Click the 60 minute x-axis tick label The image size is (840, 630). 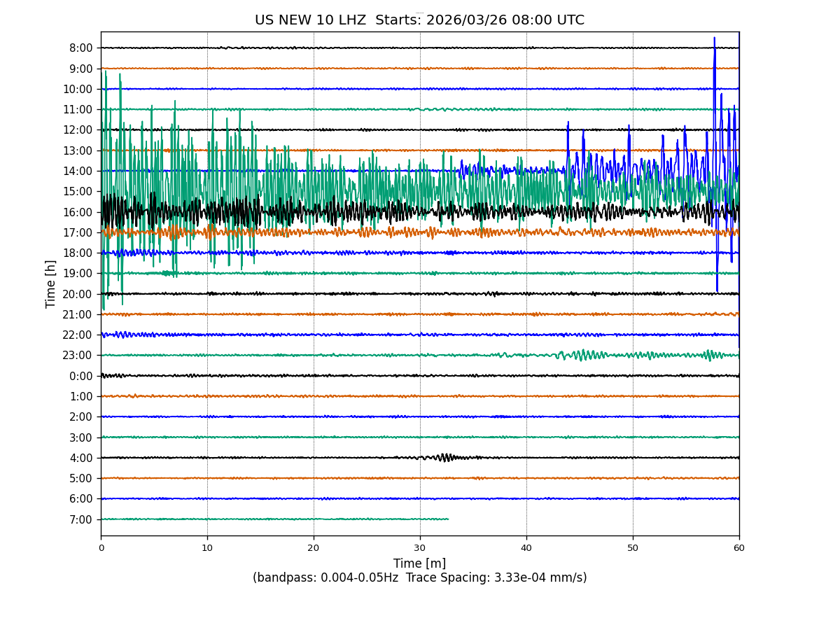pyautogui.click(x=739, y=548)
